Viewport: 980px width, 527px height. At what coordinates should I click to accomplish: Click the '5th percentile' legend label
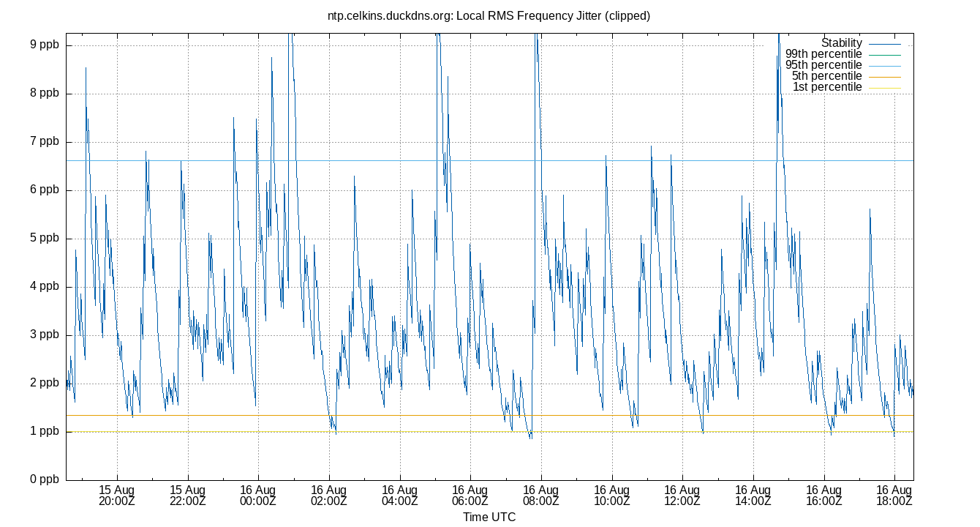(x=827, y=76)
